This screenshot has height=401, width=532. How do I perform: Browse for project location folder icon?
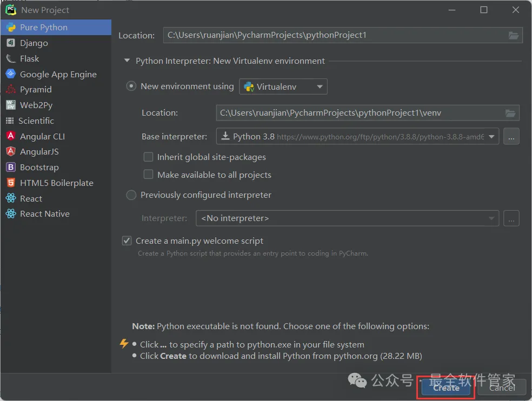[x=513, y=35]
